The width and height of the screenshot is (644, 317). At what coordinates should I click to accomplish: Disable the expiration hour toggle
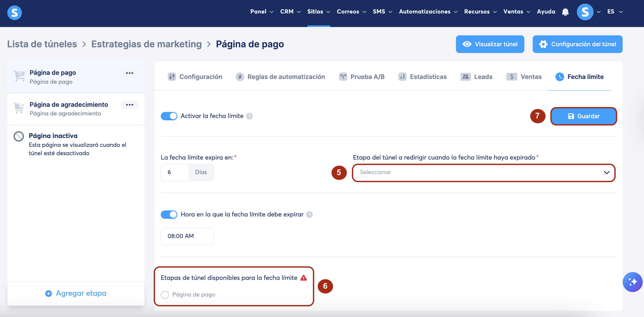[x=169, y=214]
